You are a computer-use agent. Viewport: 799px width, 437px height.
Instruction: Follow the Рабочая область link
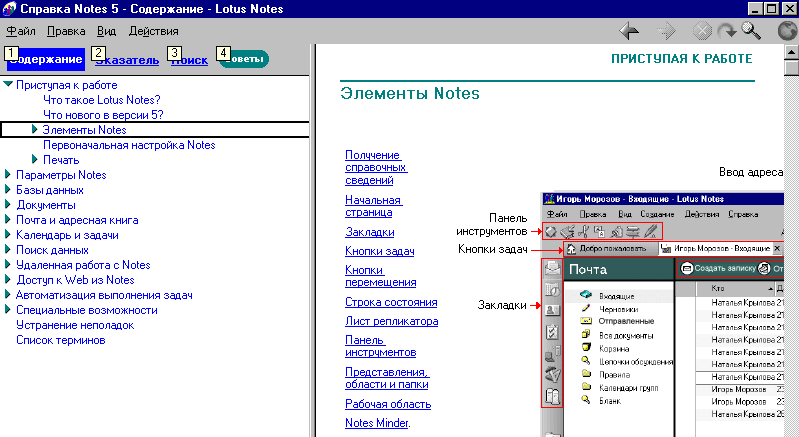(x=388, y=404)
